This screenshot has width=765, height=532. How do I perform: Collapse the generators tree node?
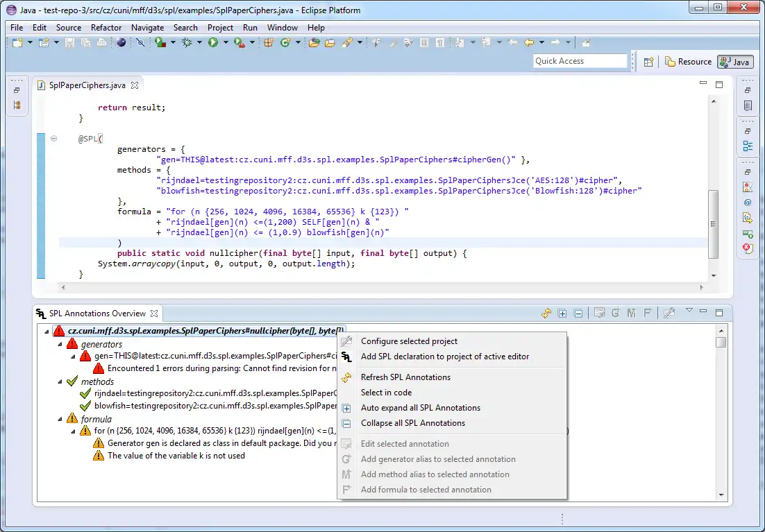[x=61, y=345]
